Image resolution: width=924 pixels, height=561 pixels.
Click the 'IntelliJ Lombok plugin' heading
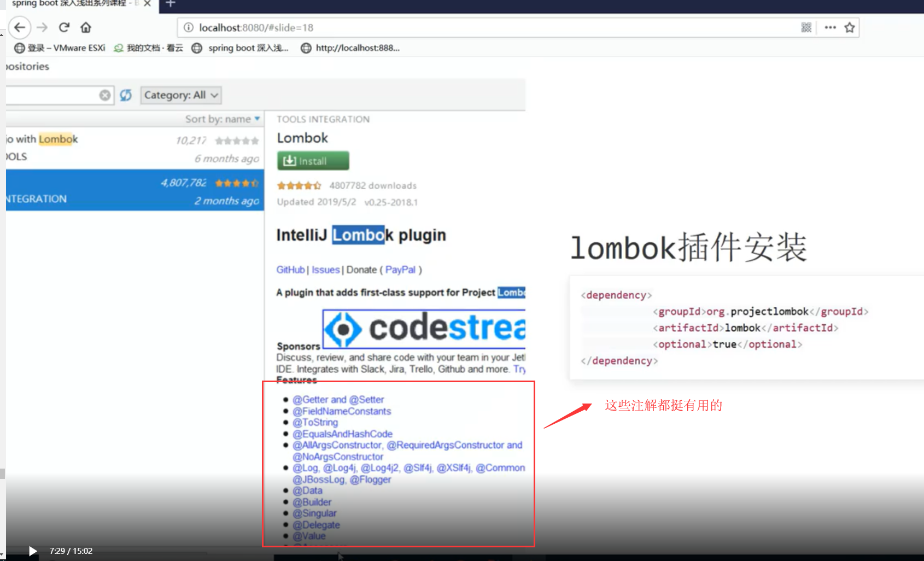(361, 235)
